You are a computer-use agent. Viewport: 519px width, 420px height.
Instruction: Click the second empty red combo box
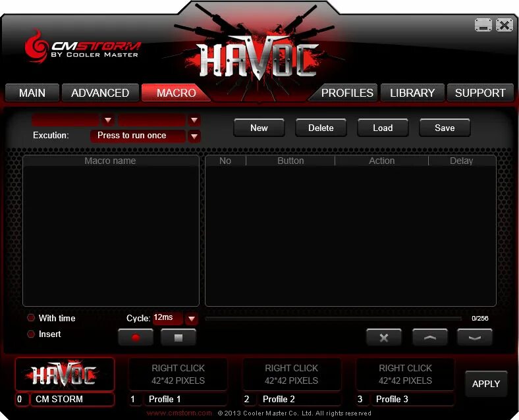click(x=152, y=120)
